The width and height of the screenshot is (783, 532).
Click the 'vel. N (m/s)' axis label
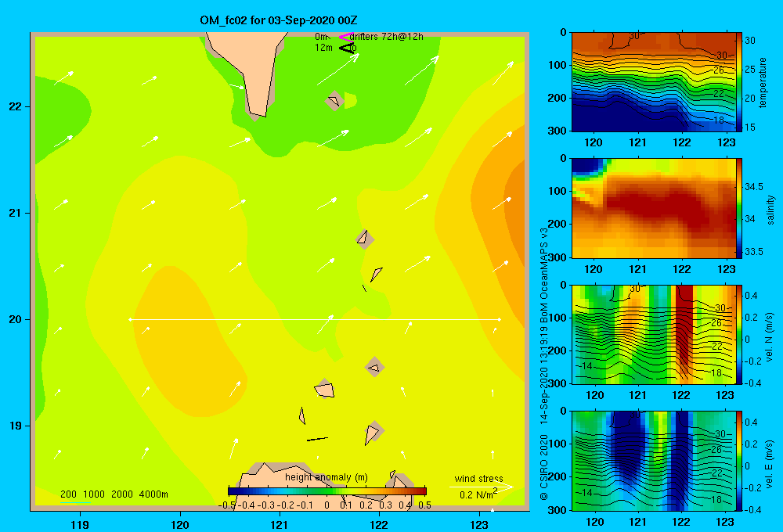point(769,337)
